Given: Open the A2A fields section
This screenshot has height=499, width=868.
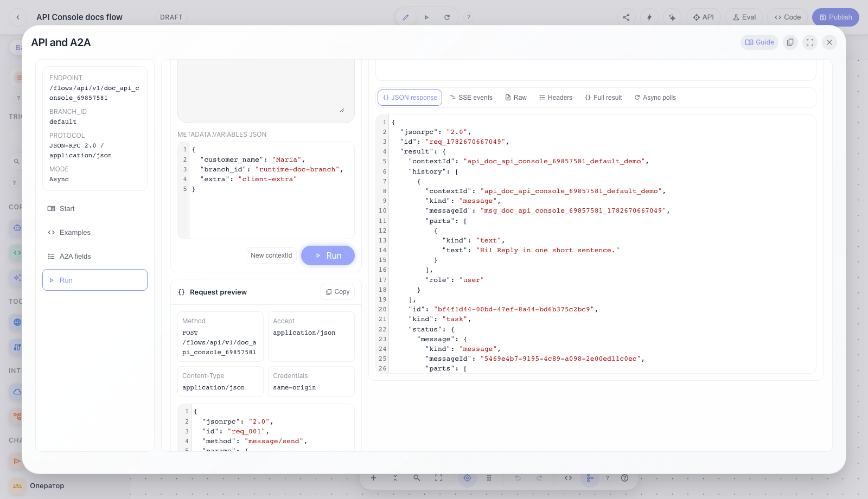Looking at the screenshot, I should click(x=95, y=257).
